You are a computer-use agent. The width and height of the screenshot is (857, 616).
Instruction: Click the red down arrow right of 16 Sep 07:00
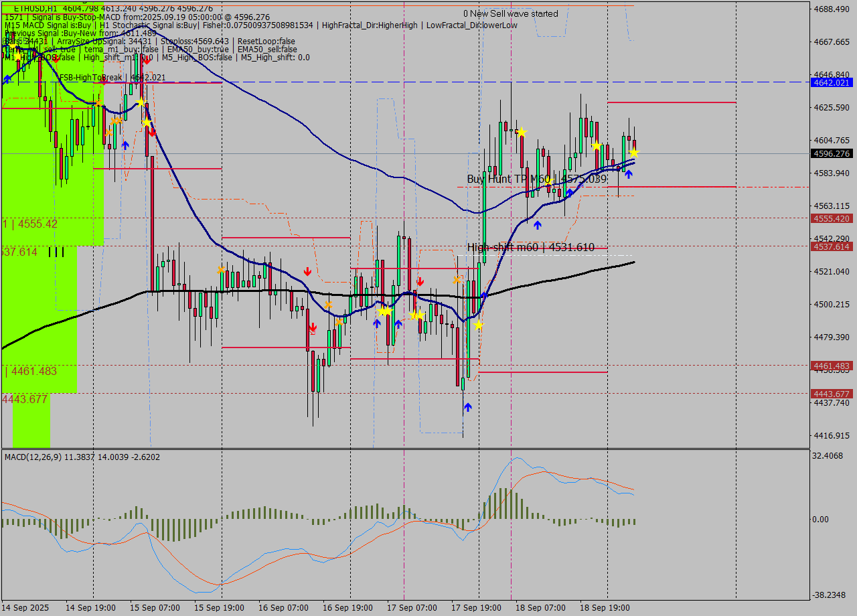pos(307,271)
